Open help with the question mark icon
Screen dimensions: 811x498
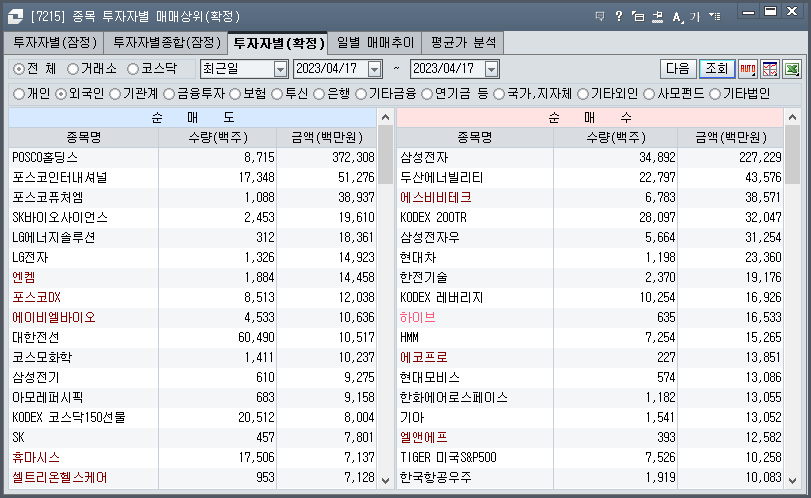[x=619, y=17]
